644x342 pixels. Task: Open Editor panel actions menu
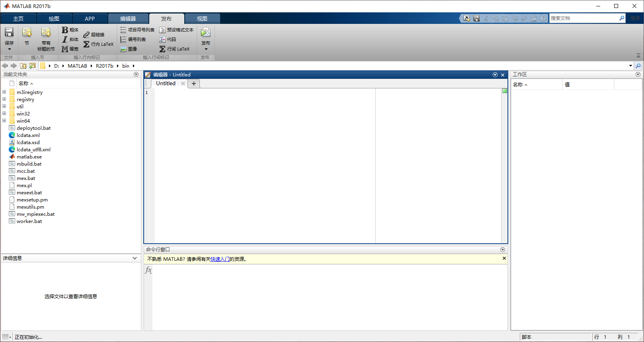pos(495,75)
